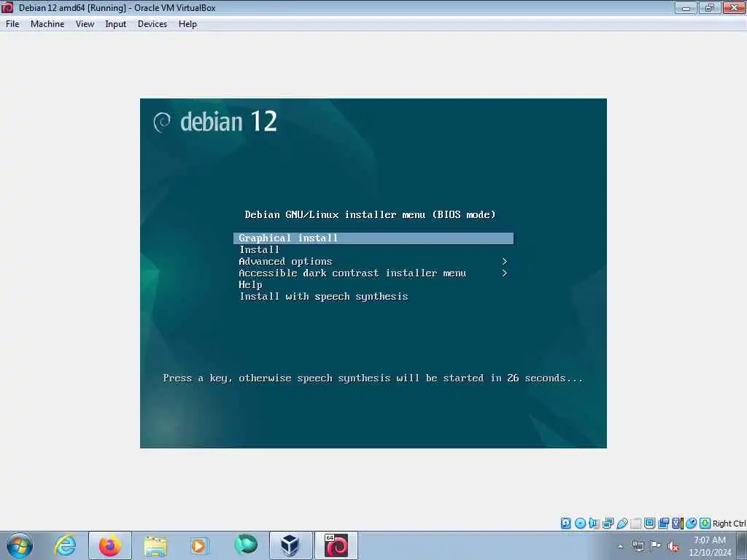747x560 pixels.
Task: Launch Internet Explorer from the taskbar
Action: (x=65, y=545)
